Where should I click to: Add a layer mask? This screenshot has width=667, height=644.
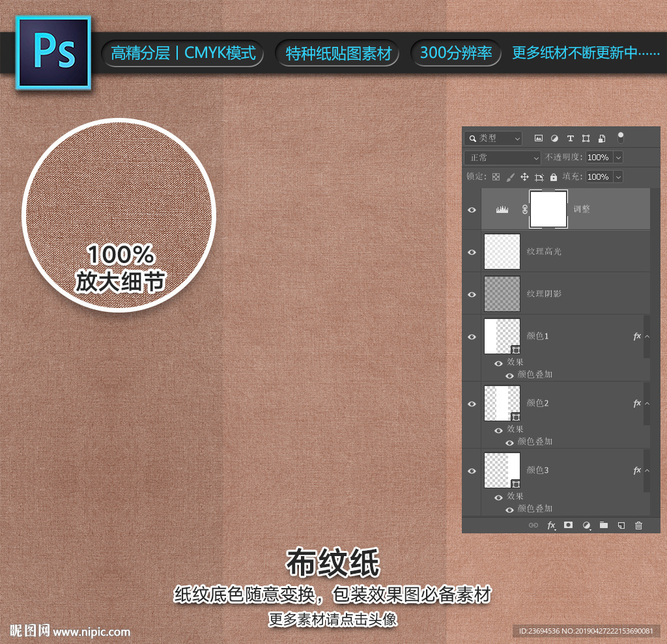coord(568,525)
